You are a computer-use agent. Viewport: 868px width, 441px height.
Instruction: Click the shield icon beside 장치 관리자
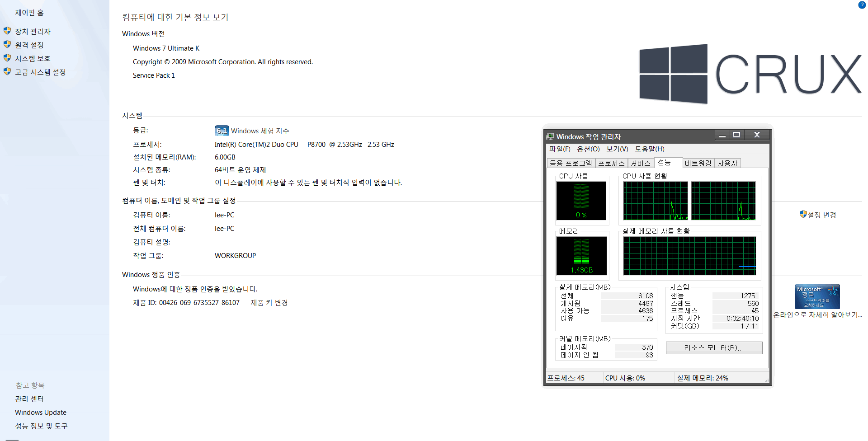7,31
